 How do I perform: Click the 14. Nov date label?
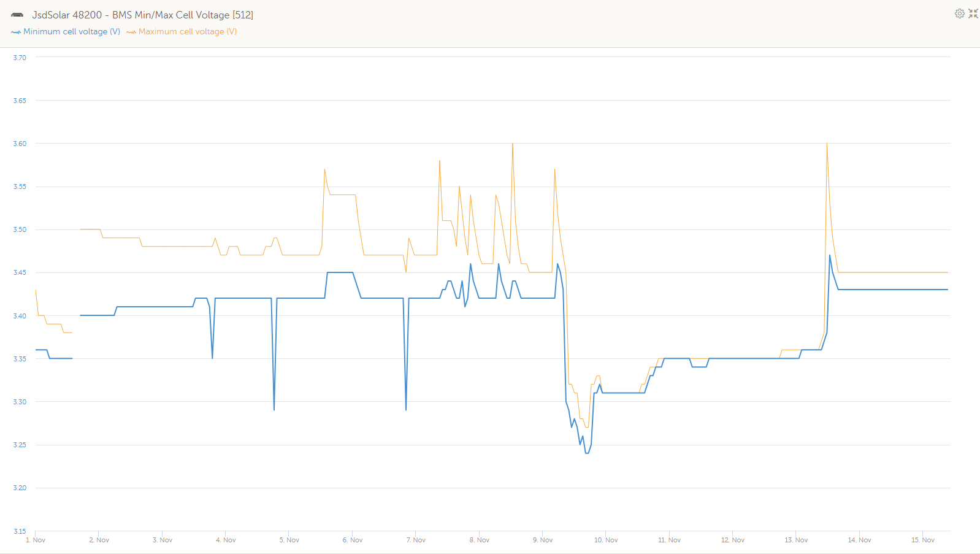[x=860, y=540]
